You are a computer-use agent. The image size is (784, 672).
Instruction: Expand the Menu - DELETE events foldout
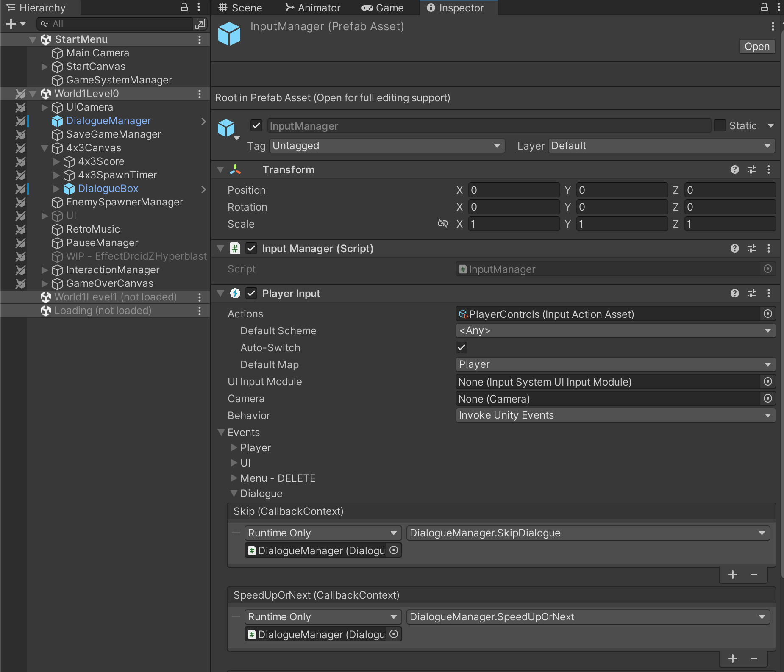234,478
